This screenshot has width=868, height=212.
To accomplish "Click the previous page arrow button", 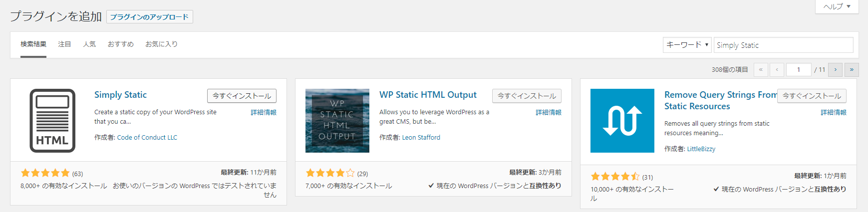I will (x=777, y=70).
